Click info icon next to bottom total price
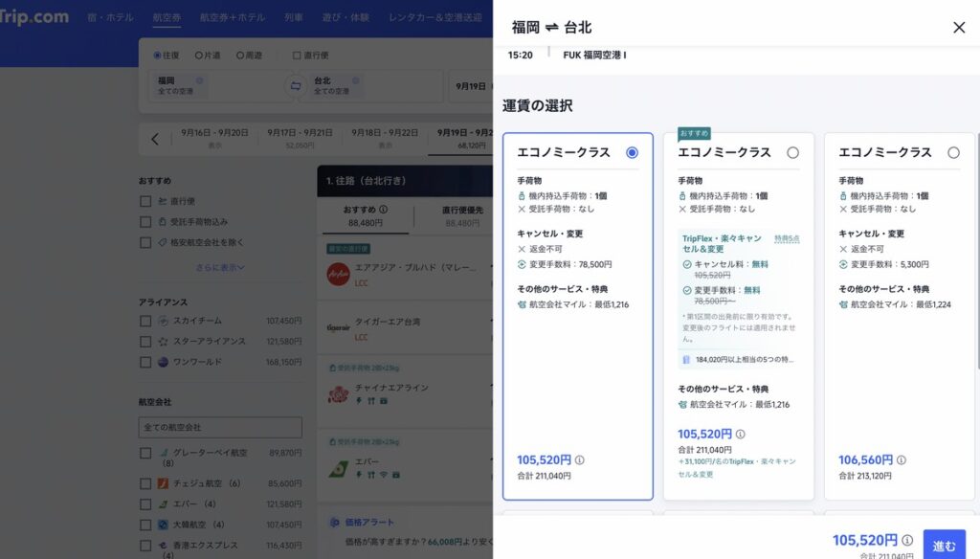The height and width of the screenshot is (559, 980). coord(907,540)
